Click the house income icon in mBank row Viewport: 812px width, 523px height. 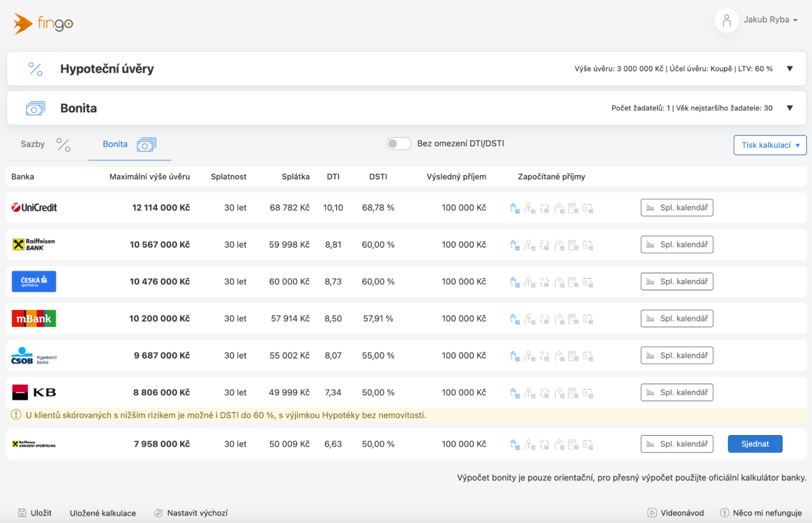(x=560, y=319)
